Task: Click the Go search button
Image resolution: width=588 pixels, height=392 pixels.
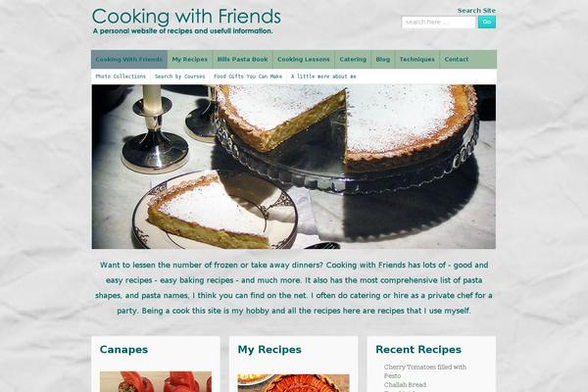Action: point(487,23)
